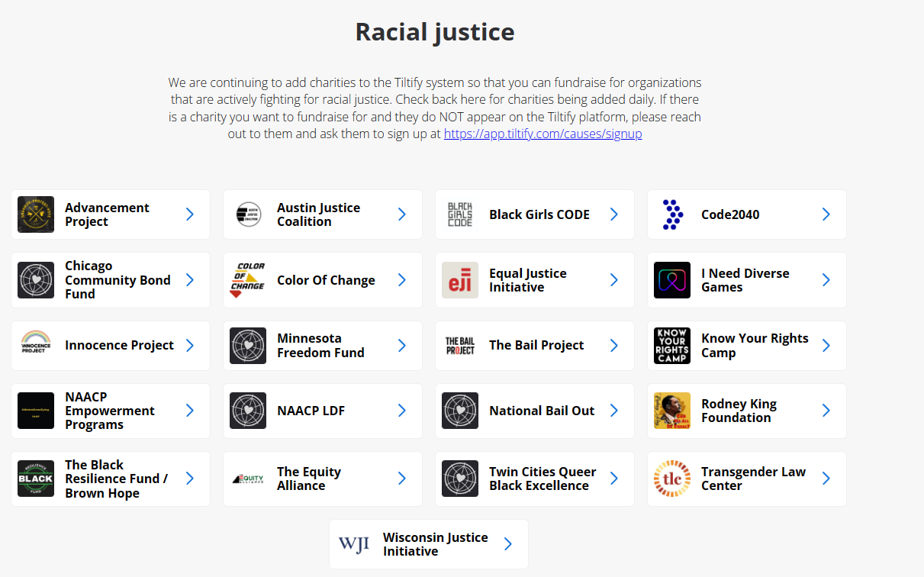Select the Black Girls CODE name
Screen dimensions: 924x577
click(x=539, y=214)
